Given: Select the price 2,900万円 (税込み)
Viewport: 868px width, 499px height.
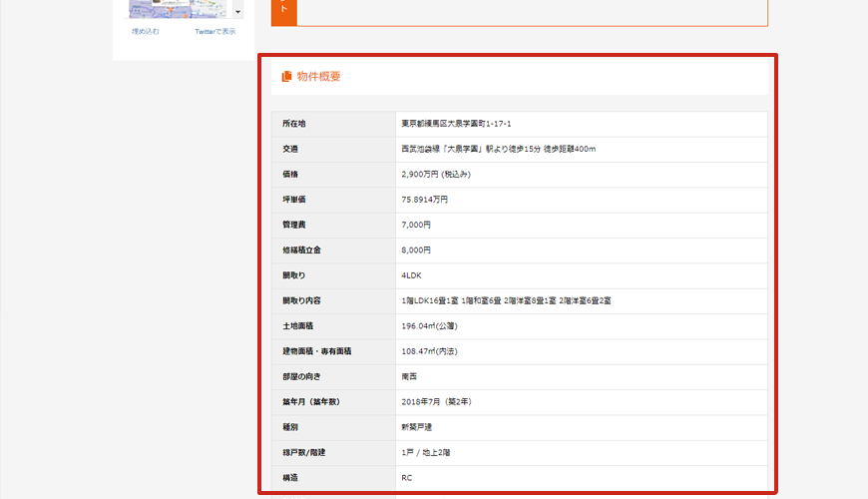Looking at the screenshot, I should click(436, 174).
